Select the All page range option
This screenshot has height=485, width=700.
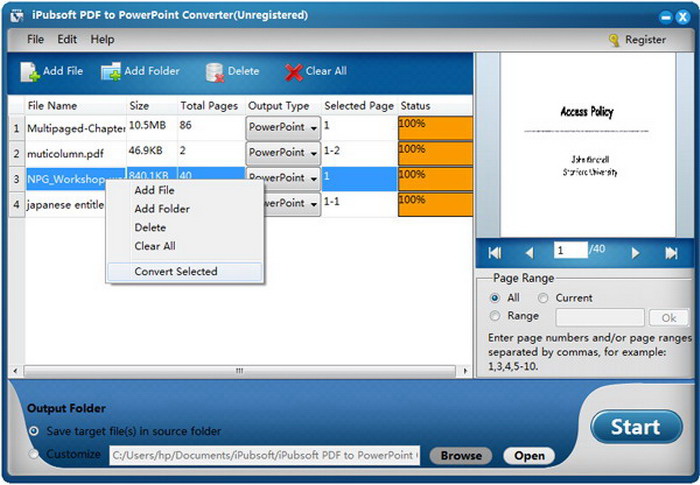coord(495,298)
